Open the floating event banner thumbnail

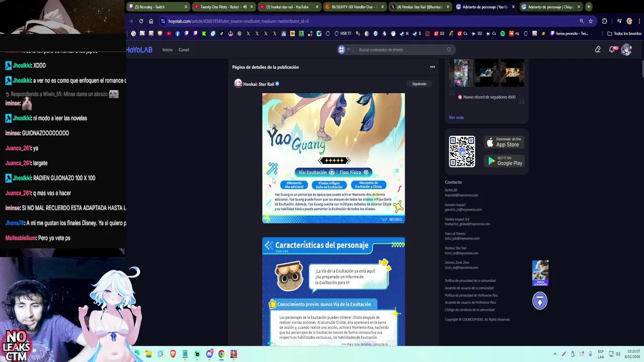coord(540,273)
